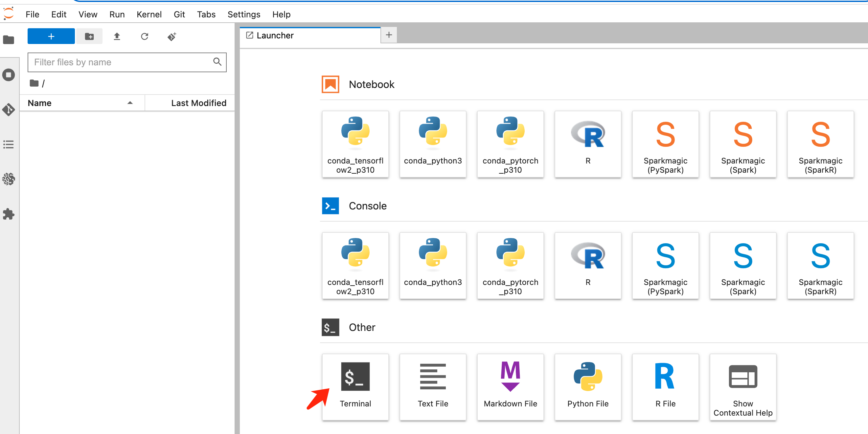Click filter files by name input
This screenshot has width=868, height=434.
[127, 61]
